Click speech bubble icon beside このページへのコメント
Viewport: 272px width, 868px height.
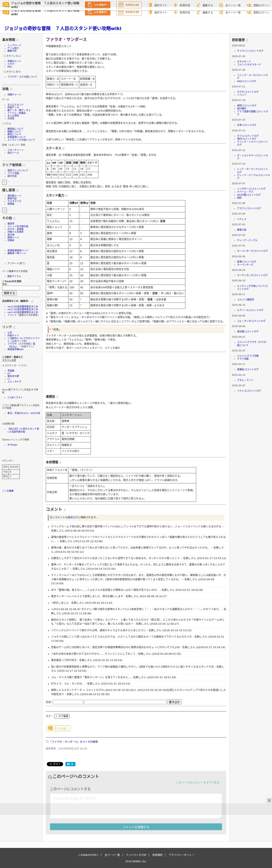(x=50, y=777)
